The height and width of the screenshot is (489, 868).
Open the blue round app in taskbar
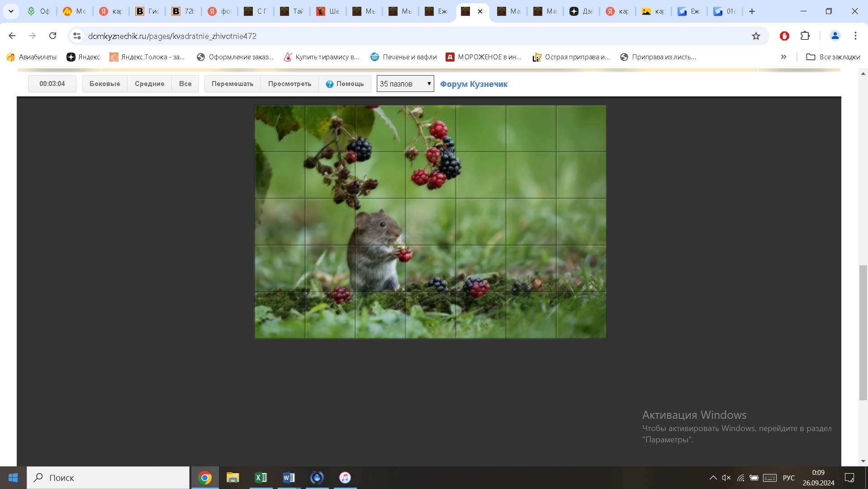pos(317,478)
